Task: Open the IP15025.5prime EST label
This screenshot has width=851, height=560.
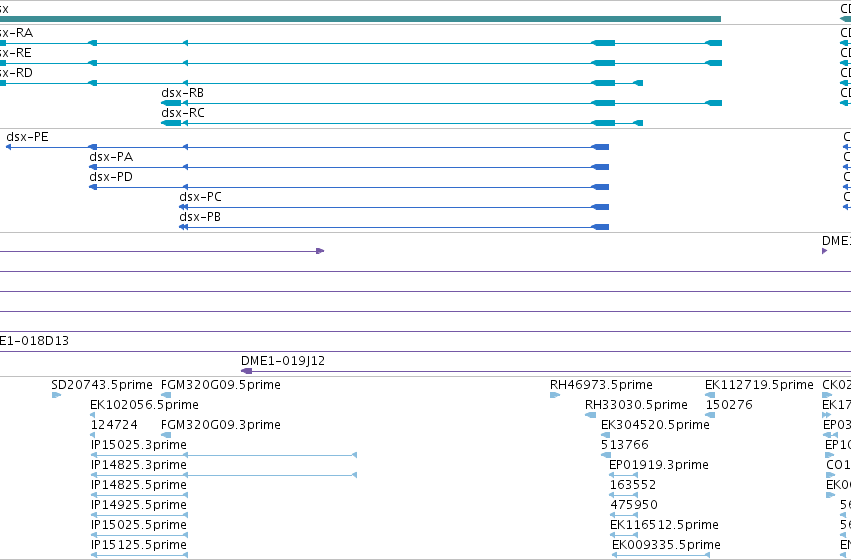Action: pyautogui.click(x=139, y=525)
